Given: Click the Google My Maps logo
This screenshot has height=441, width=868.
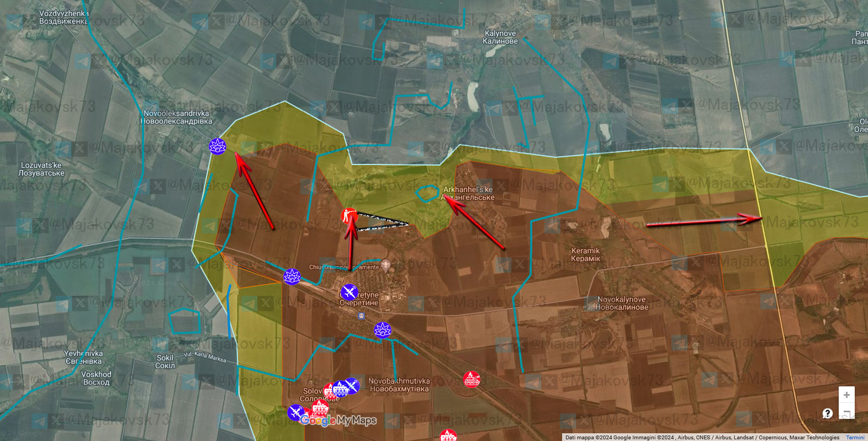Looking at the screenshot, I should pyautogui.click(x=338, y=421).
